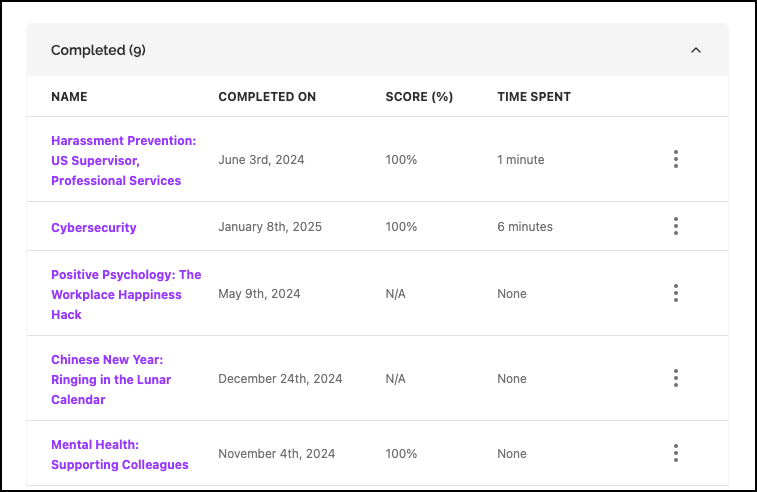Click the Completed (9) section header
The height and width of the screenshot is (492, 757).
99,50
